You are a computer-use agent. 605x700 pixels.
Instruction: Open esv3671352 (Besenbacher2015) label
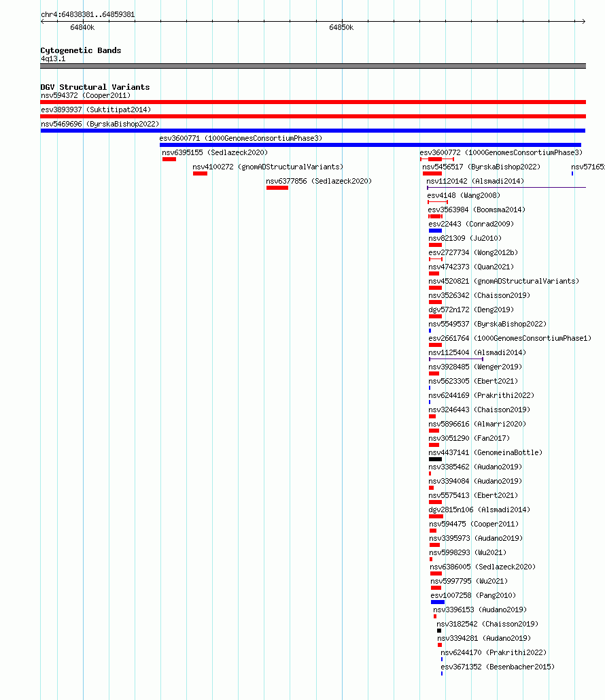click(x=498, y=667)
